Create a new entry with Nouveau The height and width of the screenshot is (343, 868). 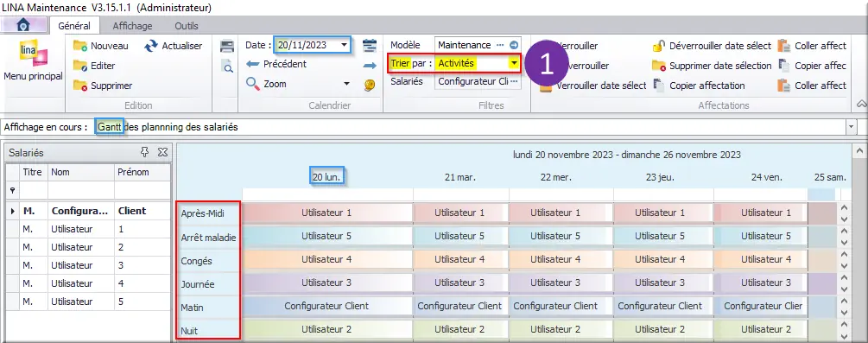(101, 46)
